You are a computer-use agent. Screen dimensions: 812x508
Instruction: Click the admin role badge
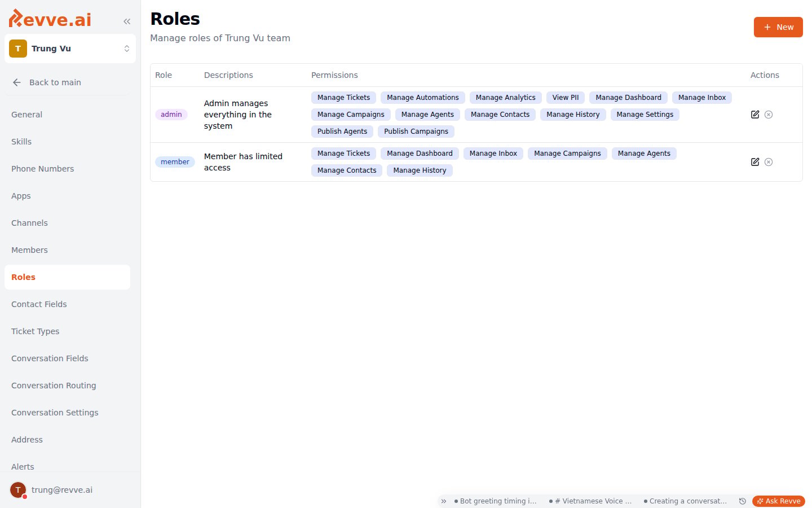pyautogui.click(x=171, y=115)
